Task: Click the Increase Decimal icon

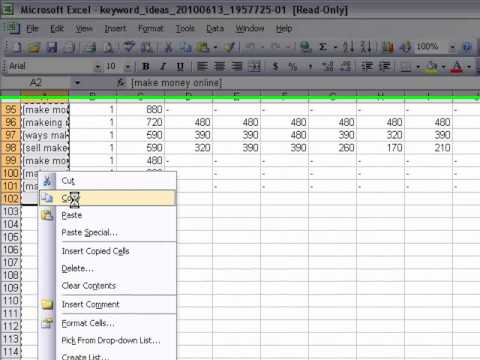Action: coord(328,66)
